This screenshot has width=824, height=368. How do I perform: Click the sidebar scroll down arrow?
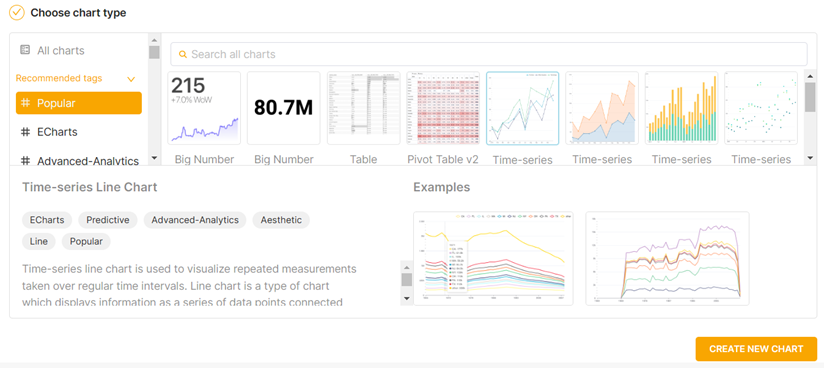(x=154, y=158)
